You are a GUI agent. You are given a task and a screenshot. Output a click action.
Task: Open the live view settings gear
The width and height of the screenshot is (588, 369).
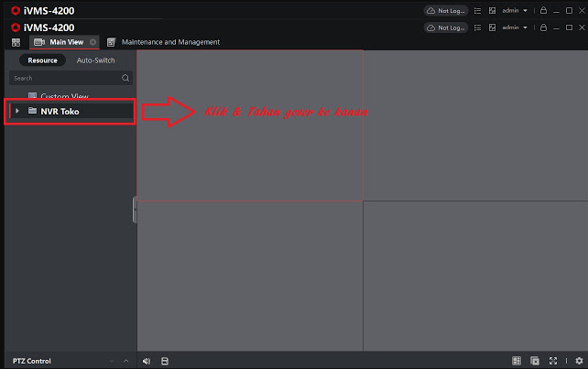click(579, 361)
